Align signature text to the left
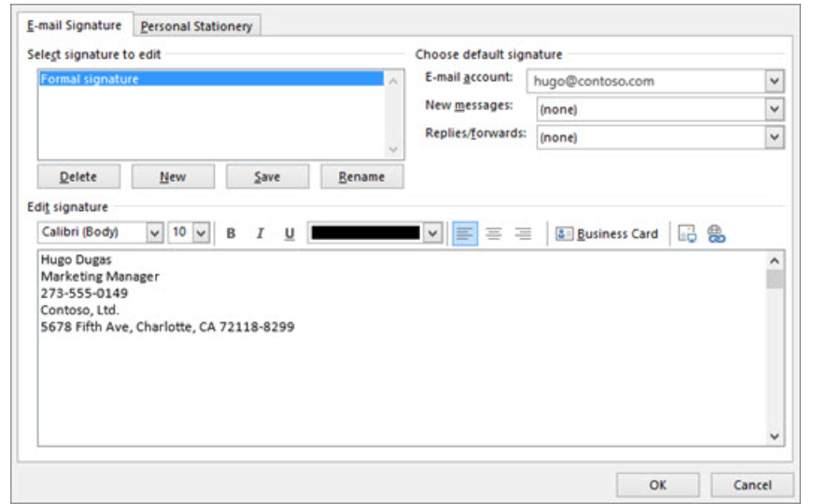Image resolution: width=815 pixels, height=504 pixels. click(465, 234)
